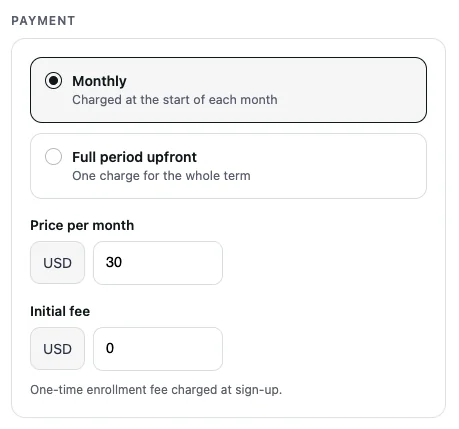Click the USD currency box for Price per month
459x429 pixels.
pyautogui.click(x=57, y=263)
